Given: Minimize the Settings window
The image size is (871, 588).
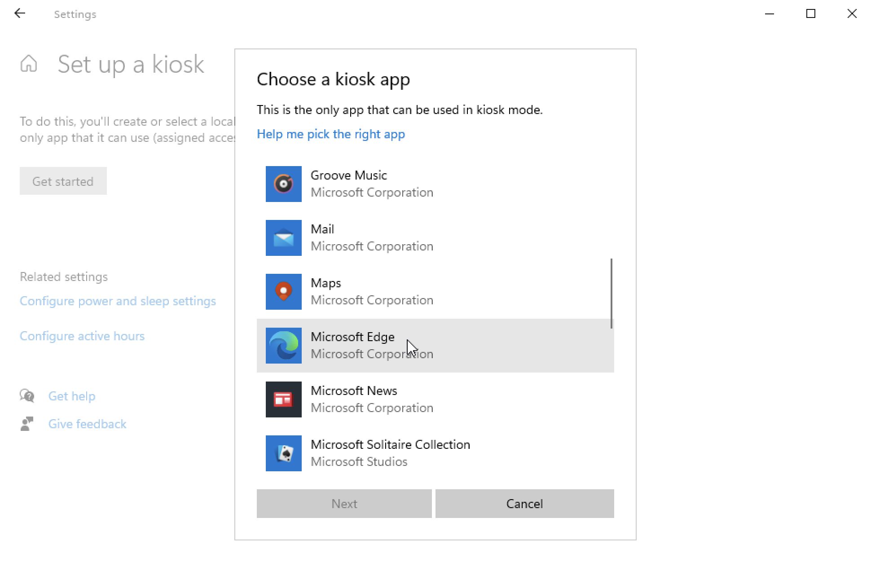Looking at the screenshot, I should click(770, 14).
